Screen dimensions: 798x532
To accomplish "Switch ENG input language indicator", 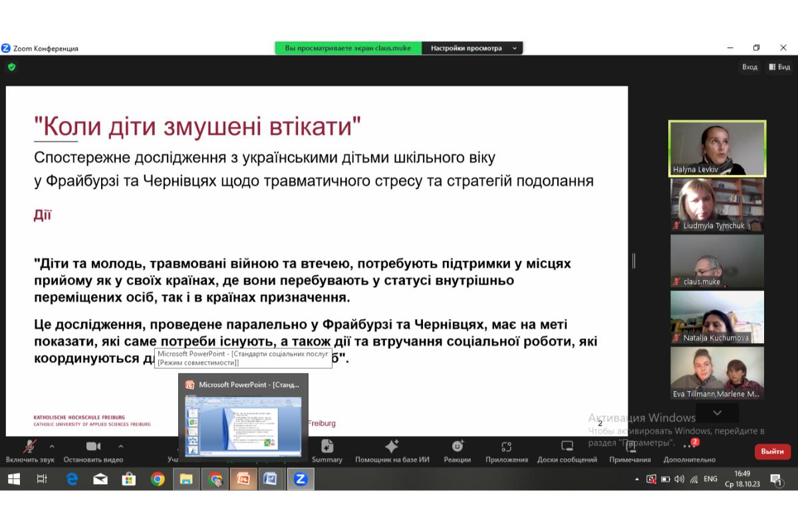I will point(710,479).
